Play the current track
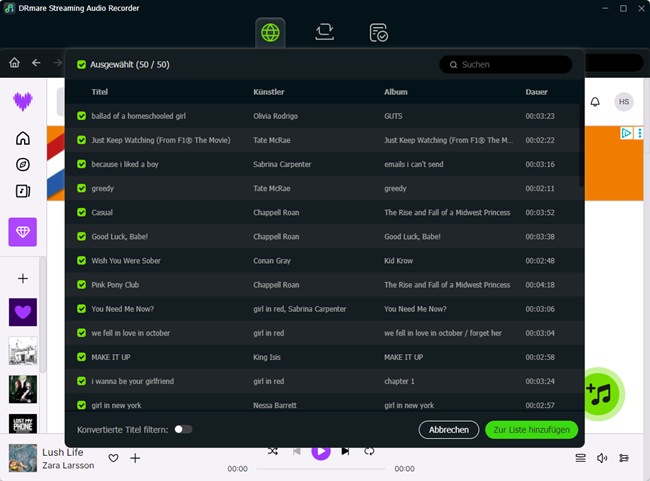Image resolution: width=650 pixels, height=481 pixels. [x=321, y=452]
